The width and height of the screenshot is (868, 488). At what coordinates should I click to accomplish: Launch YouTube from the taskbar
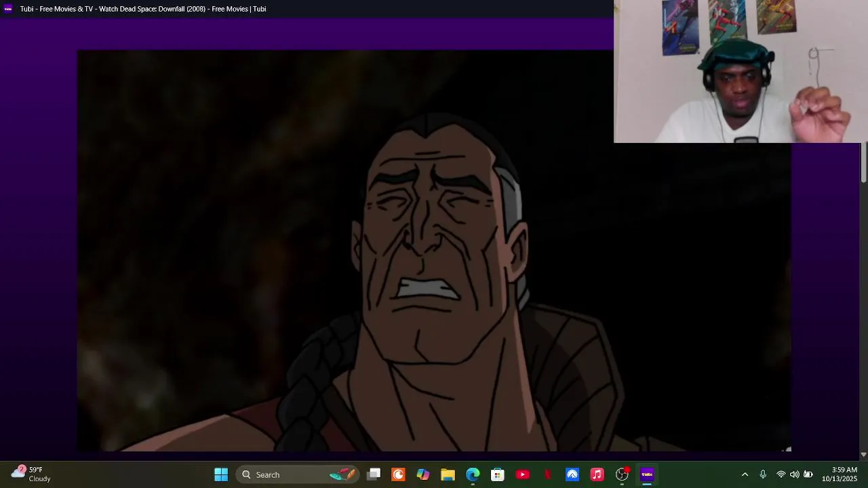522,474
